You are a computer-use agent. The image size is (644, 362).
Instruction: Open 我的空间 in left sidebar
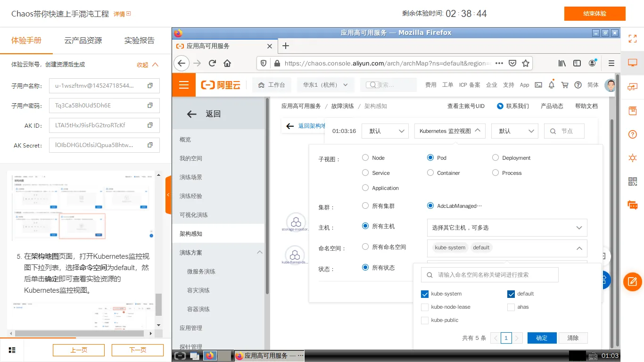(191, 158)
